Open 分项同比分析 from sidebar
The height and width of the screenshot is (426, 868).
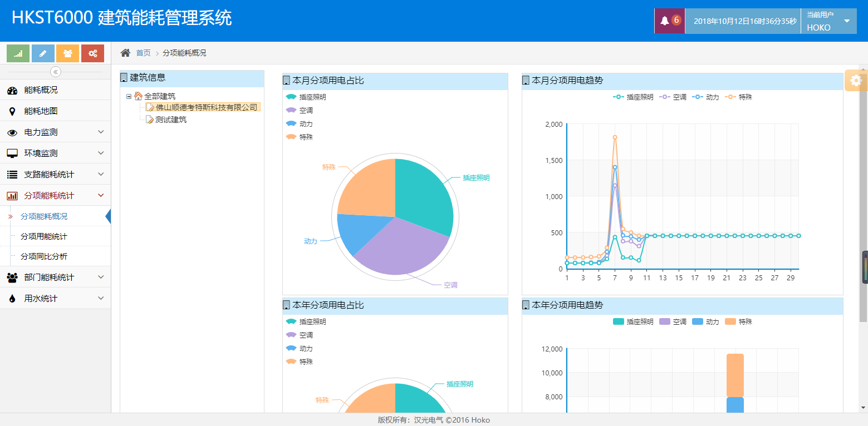pyautogui.click(x=43, y=257)
